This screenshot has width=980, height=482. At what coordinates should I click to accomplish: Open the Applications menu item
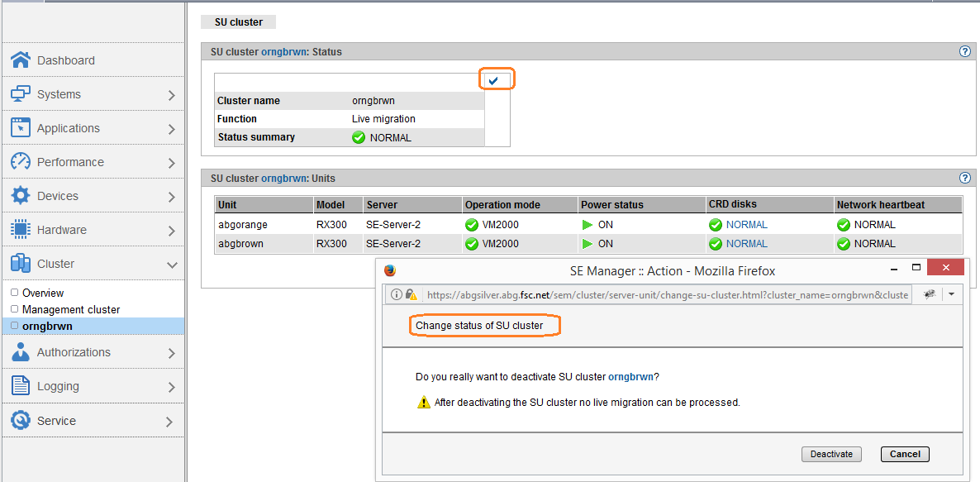click(x=68, y=128)
